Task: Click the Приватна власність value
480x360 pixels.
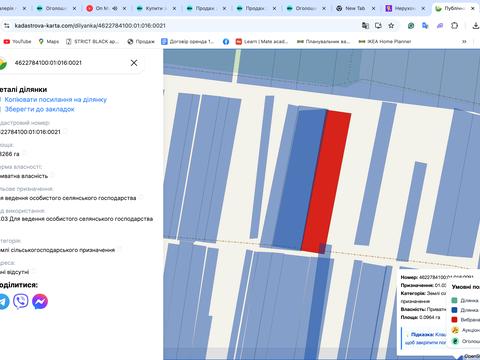Action: (x=24, y=176)
